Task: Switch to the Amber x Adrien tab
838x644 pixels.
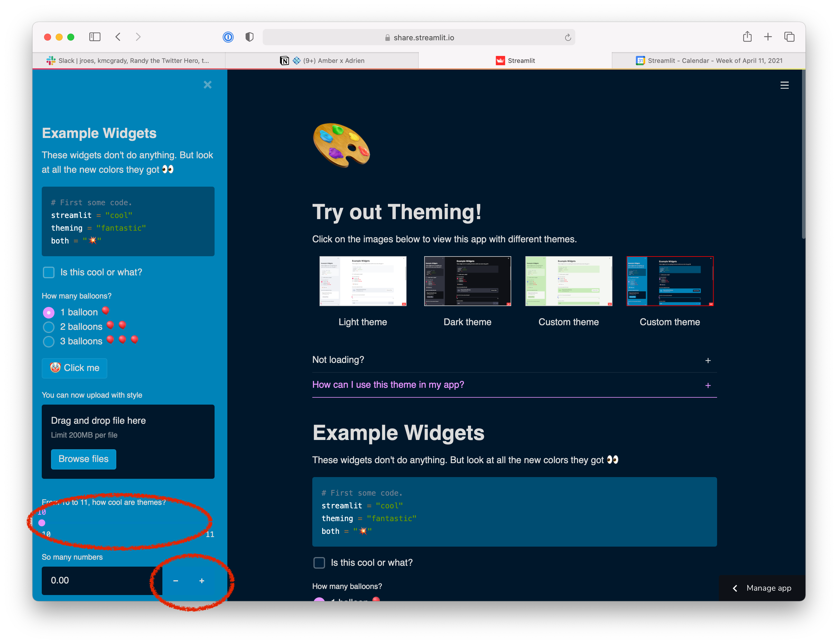Action: (322, 61)
